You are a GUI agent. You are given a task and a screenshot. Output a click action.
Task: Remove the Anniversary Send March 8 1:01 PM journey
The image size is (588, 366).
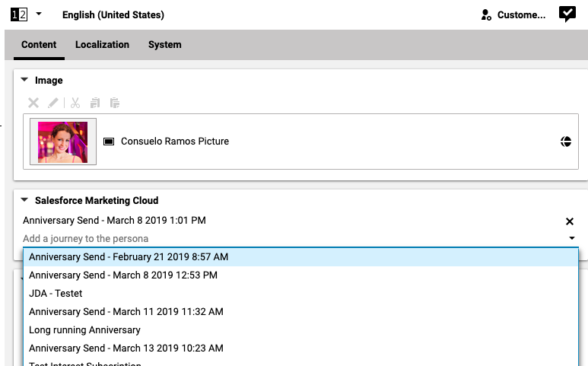[x=569, y=221]
